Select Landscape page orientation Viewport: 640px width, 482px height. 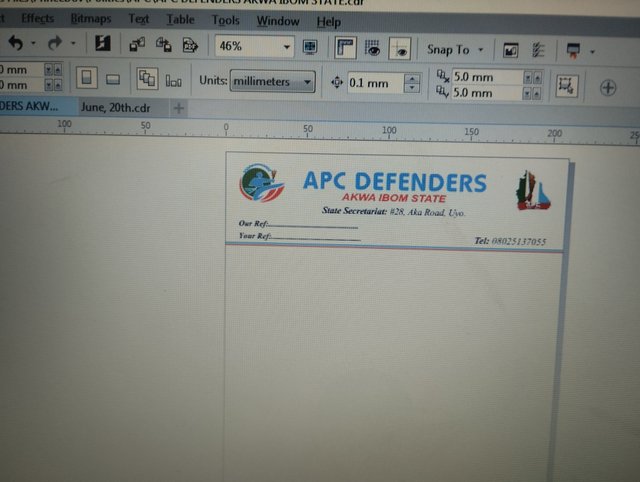point(113,79)
